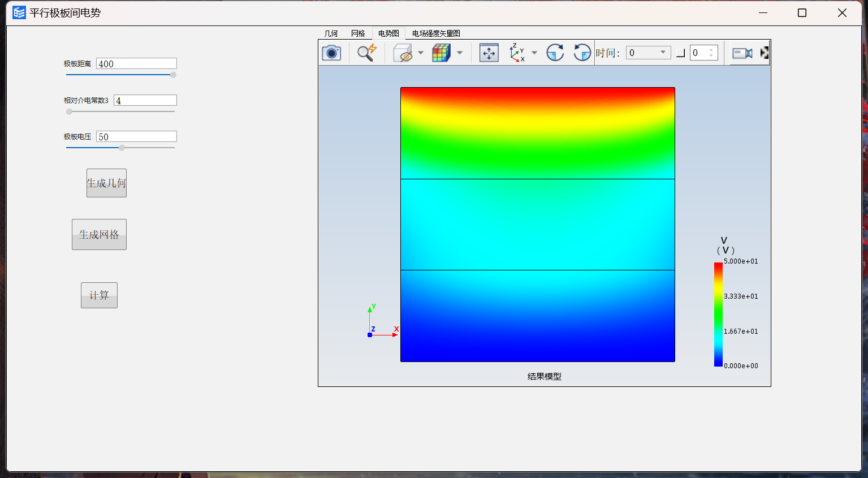Decrease the frame spinbox value with down arrow

coord(711,56)
